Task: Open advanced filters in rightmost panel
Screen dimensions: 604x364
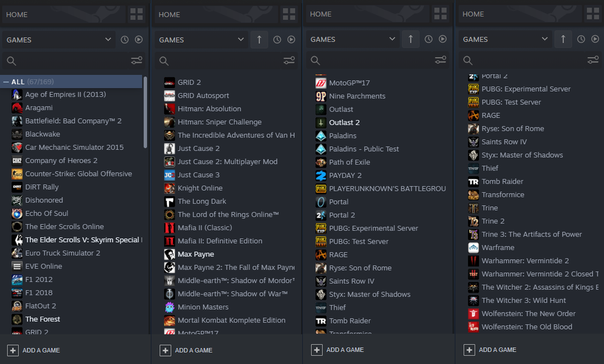Action: coord(593,60)
